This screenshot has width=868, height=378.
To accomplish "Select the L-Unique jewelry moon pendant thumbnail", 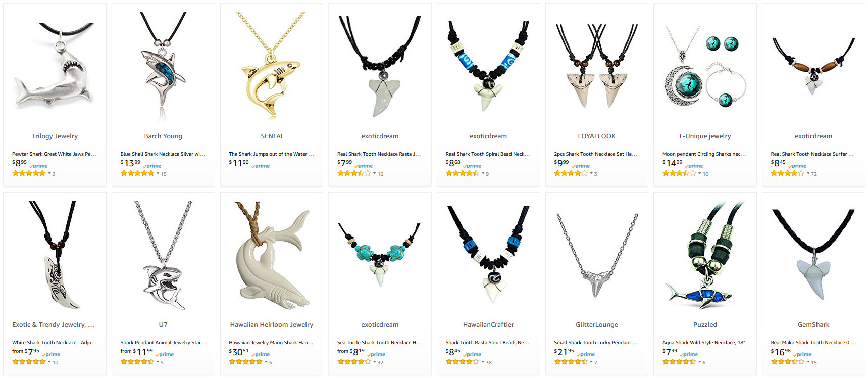I will point(705,66).
